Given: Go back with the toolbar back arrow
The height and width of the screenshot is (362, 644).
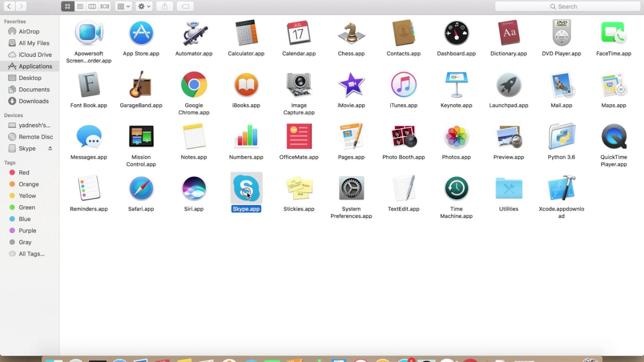Looking at the screenshot, I should click(x=9, y=6).
